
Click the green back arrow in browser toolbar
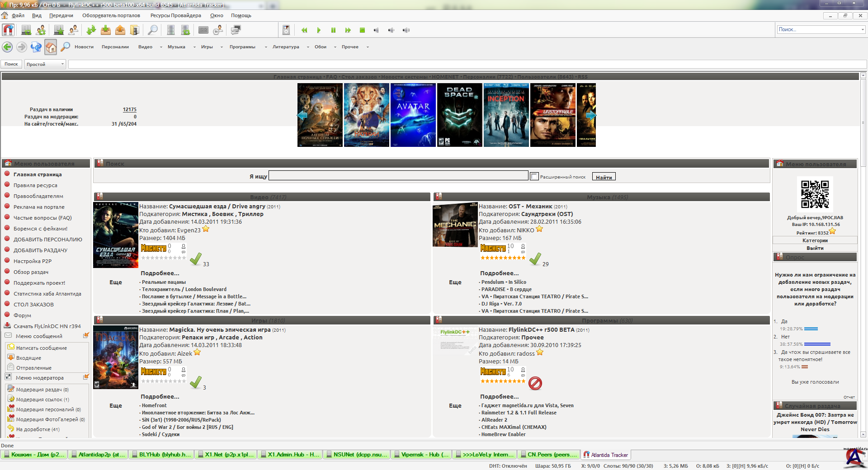coord(7,47)
